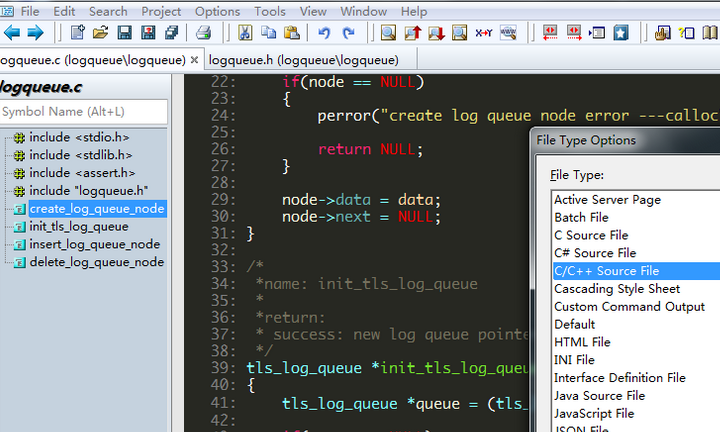Click the Bookmark star icon
Screen dimensions: 720x432
(x=621, y=33)
